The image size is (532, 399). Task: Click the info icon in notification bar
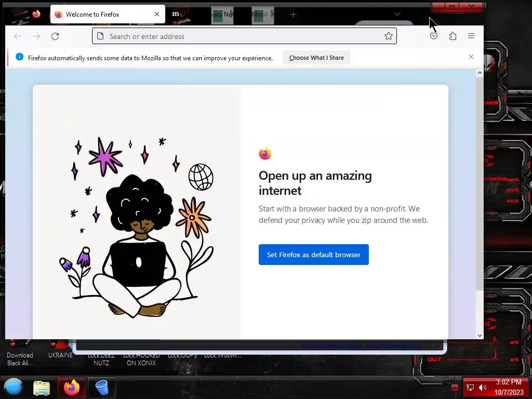(20, 57)
